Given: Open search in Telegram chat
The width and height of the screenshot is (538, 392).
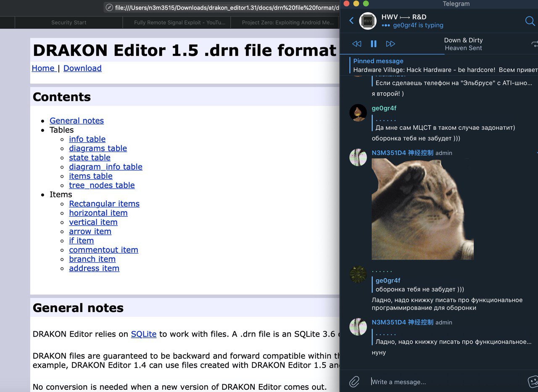Looking at the screenshot, I should pos(530,21).
